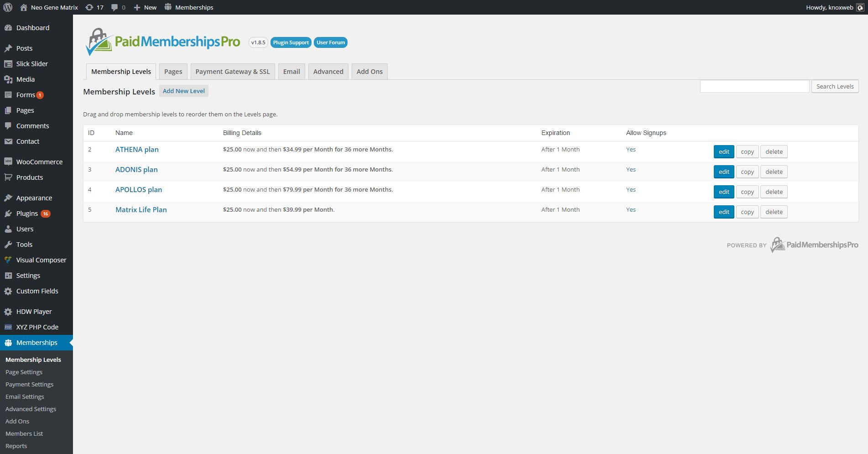Open the User Forum badge link
Viewport: 868px width, 454px height.
pos(331,42)
